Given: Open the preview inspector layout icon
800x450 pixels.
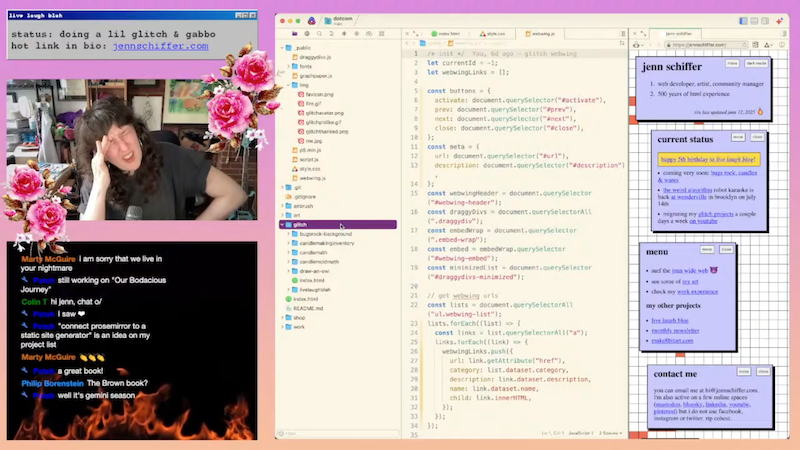Looking at the screenshot, I should [x=756, y=45].
